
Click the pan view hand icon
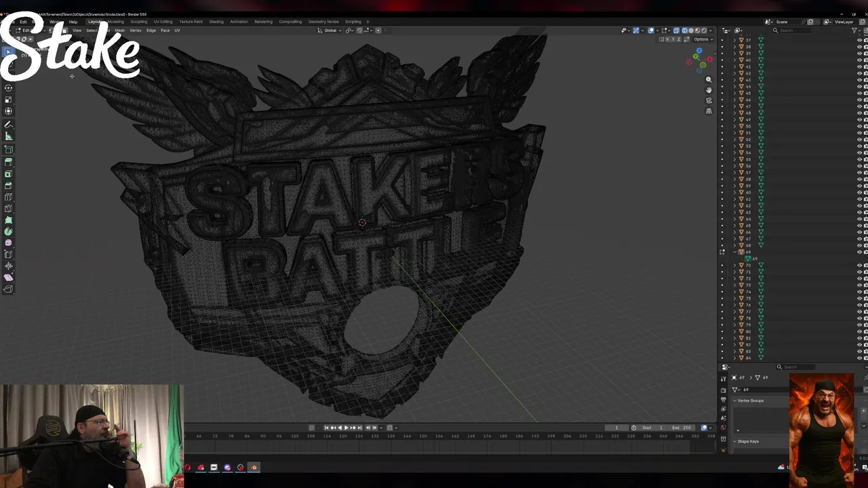[709, 89]
